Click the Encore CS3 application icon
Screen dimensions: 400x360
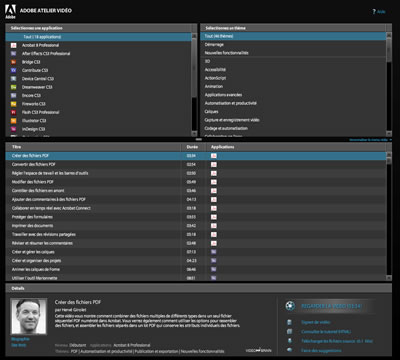tap(14, 96)
